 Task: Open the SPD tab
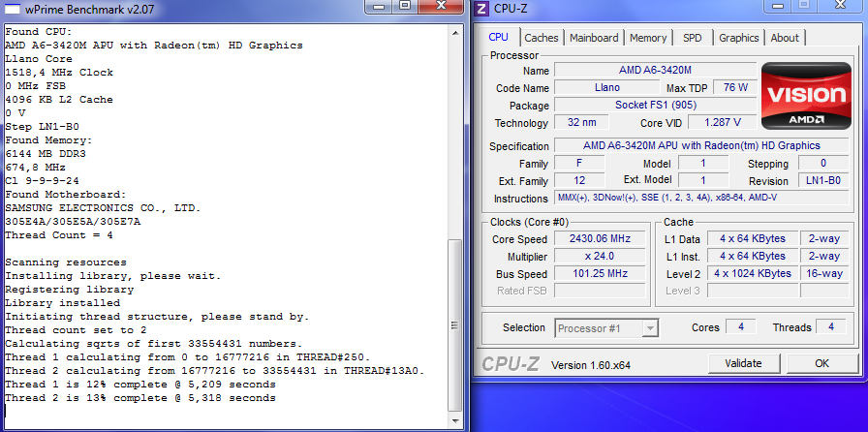click(692, 38)
